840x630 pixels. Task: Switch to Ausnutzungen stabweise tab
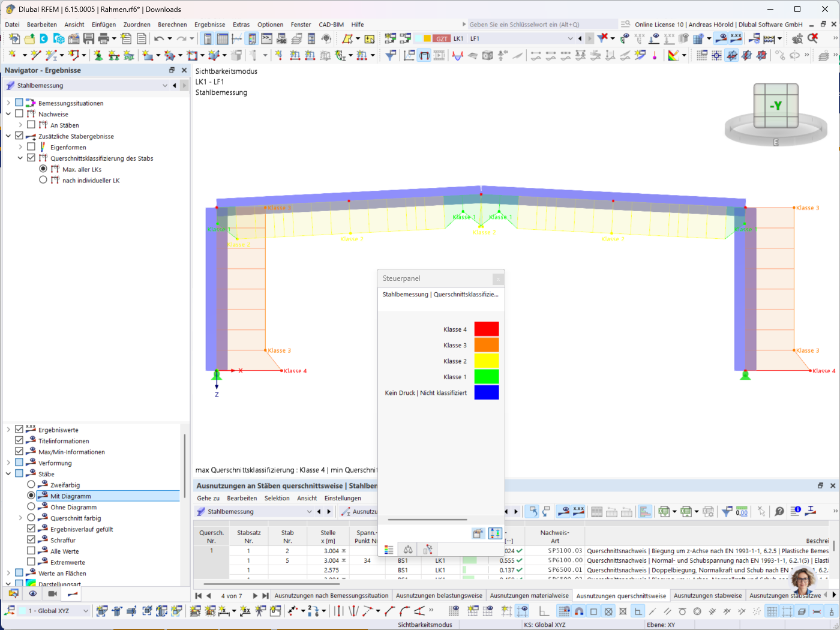(x=707, y=596)
